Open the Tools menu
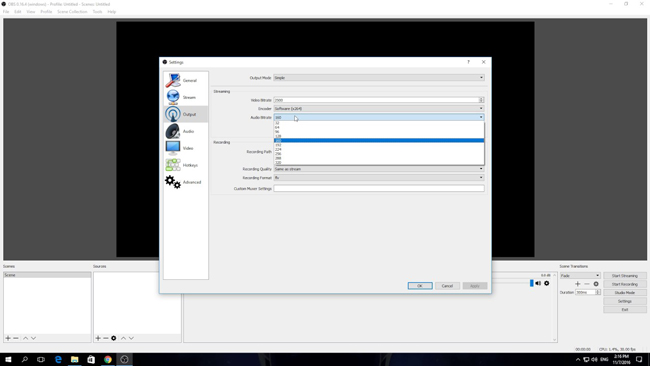 tap(97, 12)
